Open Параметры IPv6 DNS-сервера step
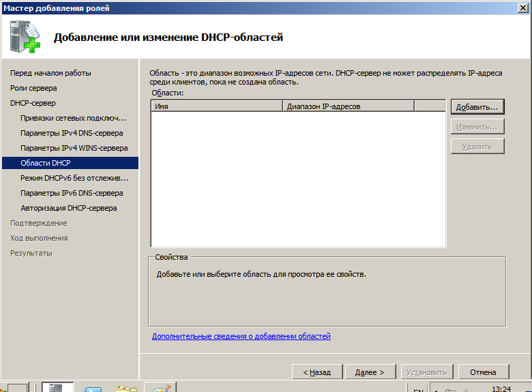The image size is (532, 392). tap(72, 193)
